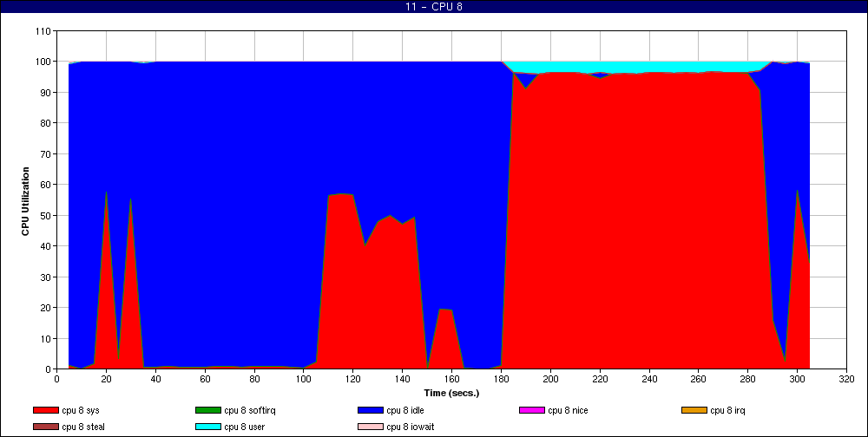Click the 180 tick on x-axis
This screenshot has height=437, width=868.
[x=501, y=379]
